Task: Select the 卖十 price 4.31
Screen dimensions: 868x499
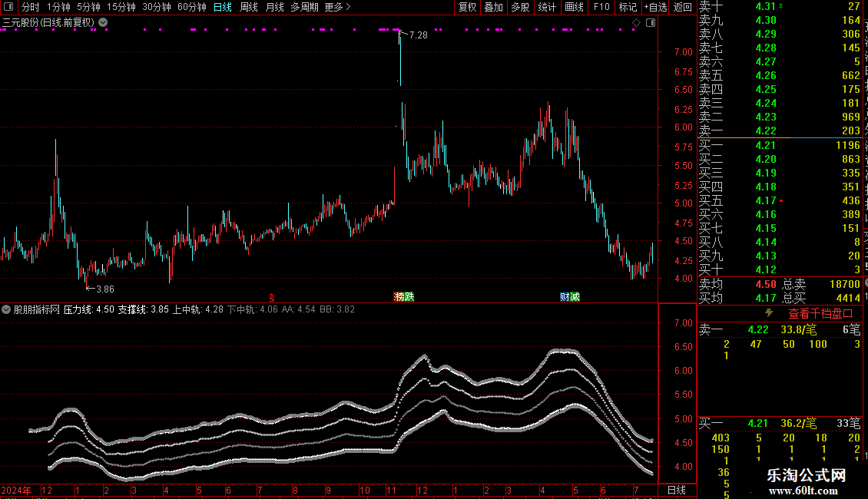Action: [x=766, y=6]
